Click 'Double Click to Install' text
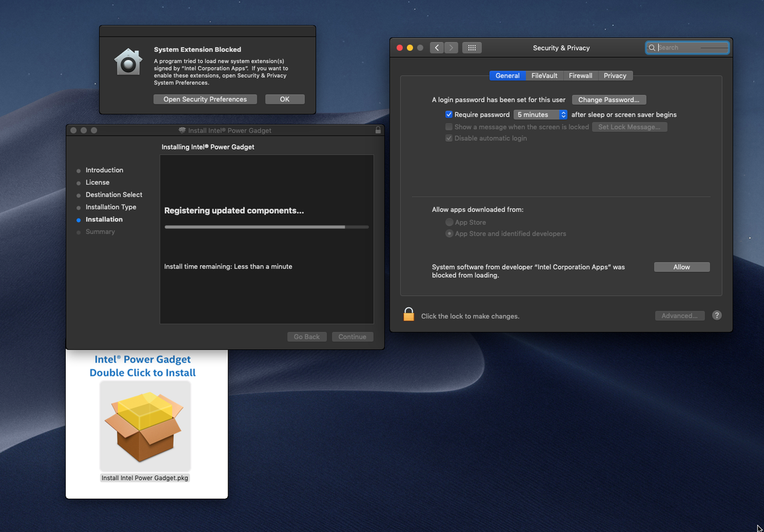This screenshot has width=764, height=532. pyautogui.click(x=143, y=372)
